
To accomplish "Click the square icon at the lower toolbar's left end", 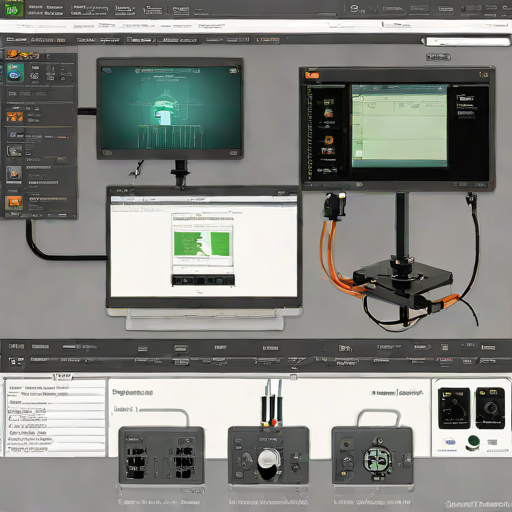I will pyautogui.click(x=16, y=362).
